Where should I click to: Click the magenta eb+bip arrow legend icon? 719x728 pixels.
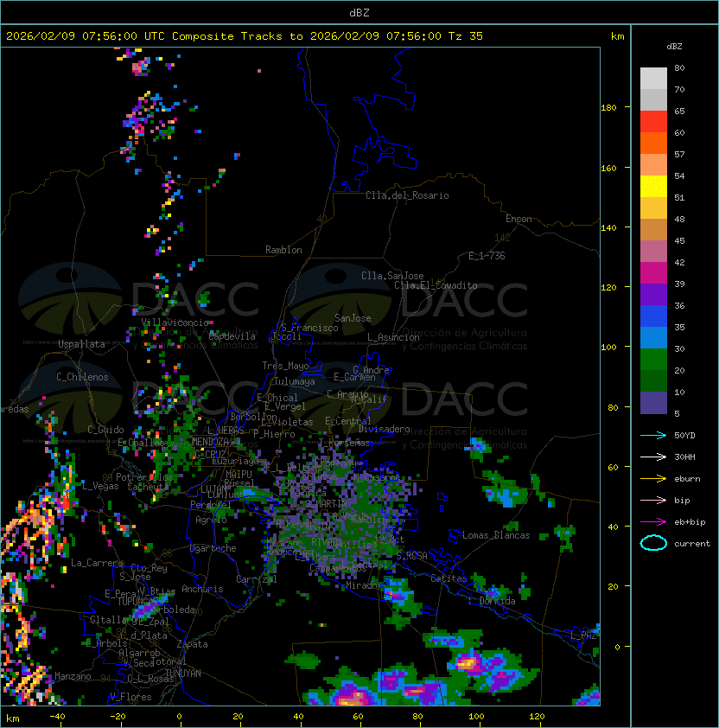[653, 522]
